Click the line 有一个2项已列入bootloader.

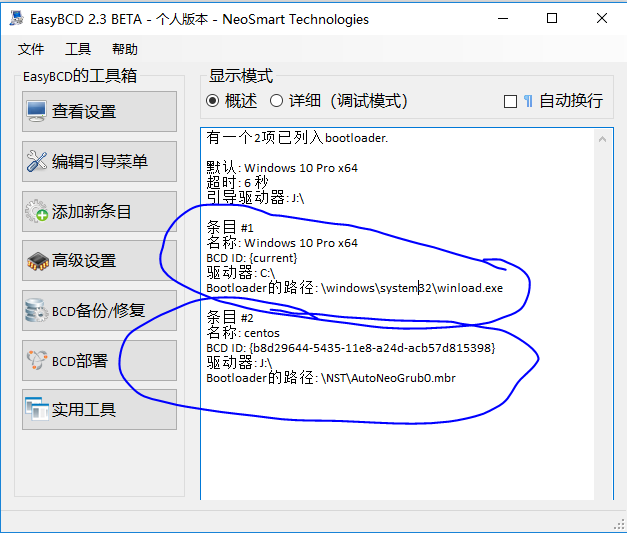coord(297,138)
